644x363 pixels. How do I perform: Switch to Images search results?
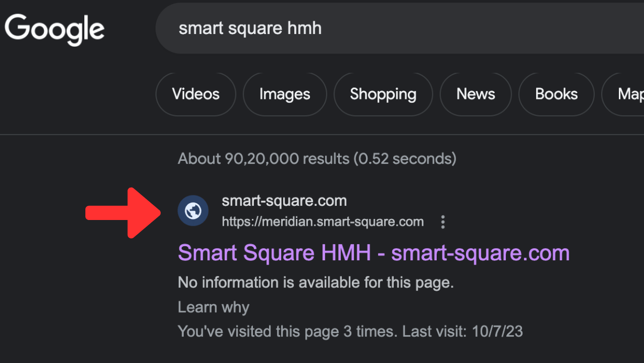[x=284, y=94]
